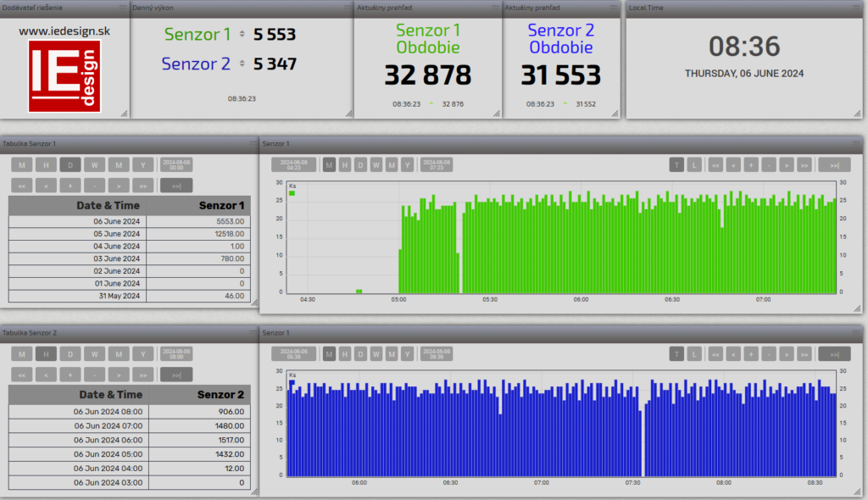868x500 pixels.
Task: Select H hourly period in Tabulka Senzor 1
Action: pyautogui.click(x=46, y=165)
